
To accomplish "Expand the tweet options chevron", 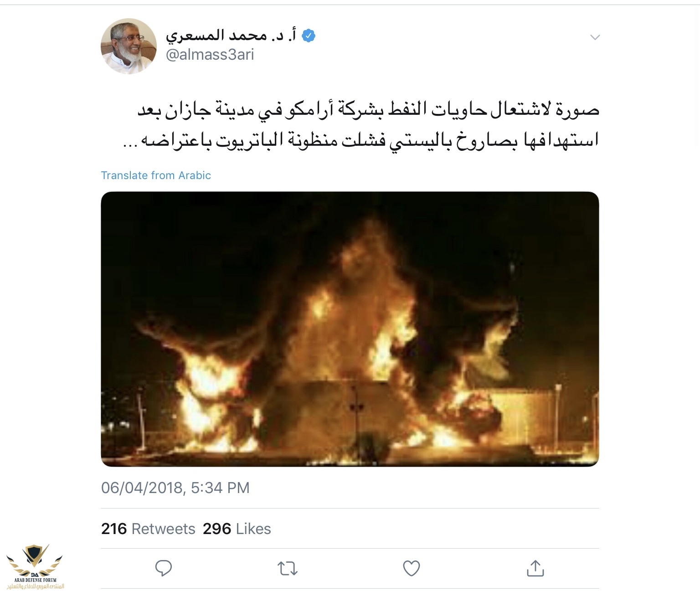I will pyautogui.click(x=595, y=37).
